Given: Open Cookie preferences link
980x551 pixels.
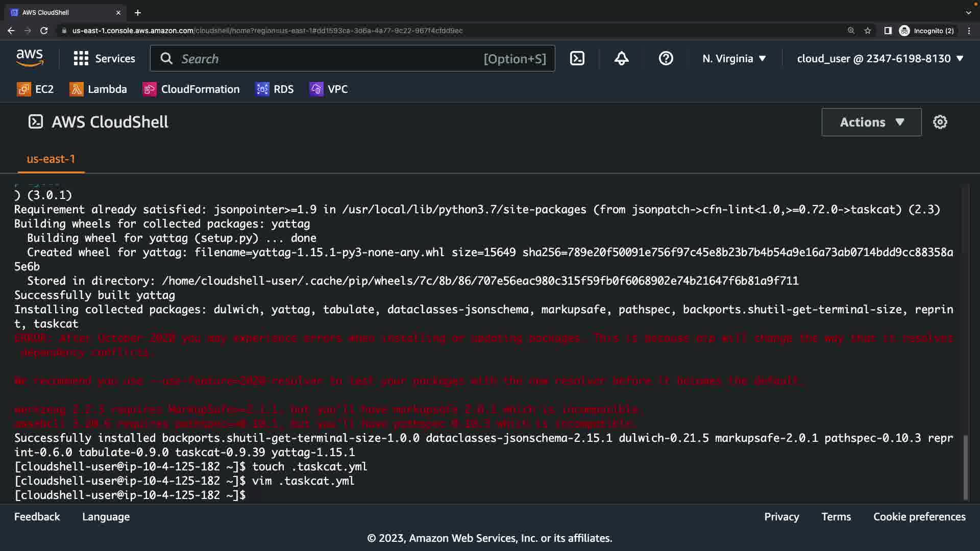Looking at the screenshot, I should 919,517.
